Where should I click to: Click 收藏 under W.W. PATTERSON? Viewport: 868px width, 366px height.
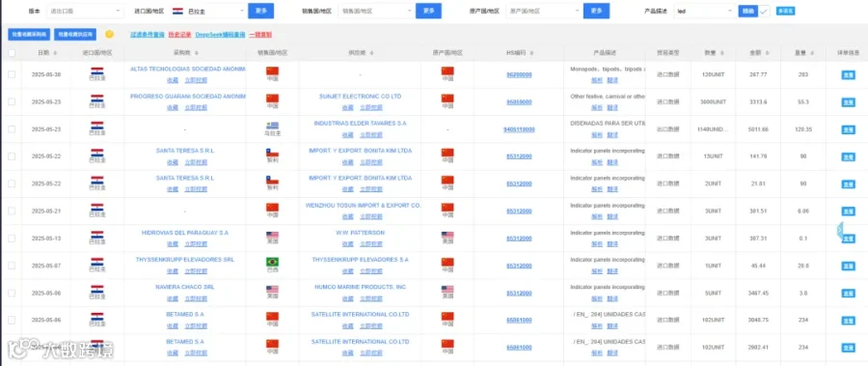pyautogui.click(x=346, y=244)
